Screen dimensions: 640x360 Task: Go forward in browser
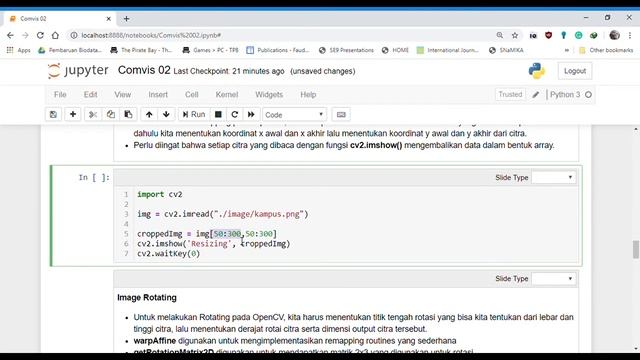(25, 36)
